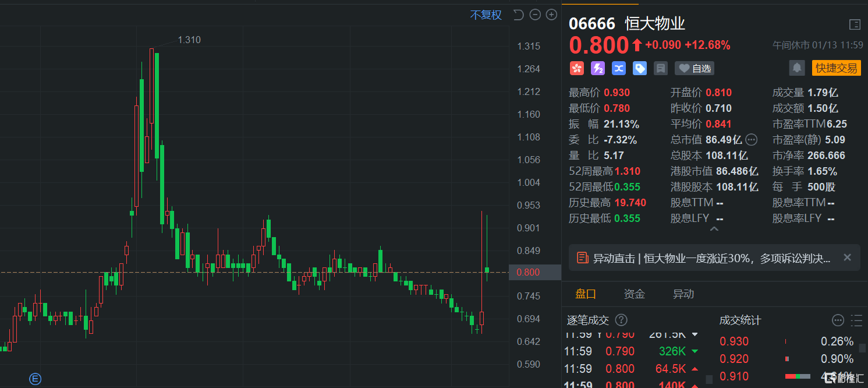Image resolution: width=868 pixels, height=388 pixels.
Task: Click the 1.310 high label on chart
Action: (x=189, y=40)
